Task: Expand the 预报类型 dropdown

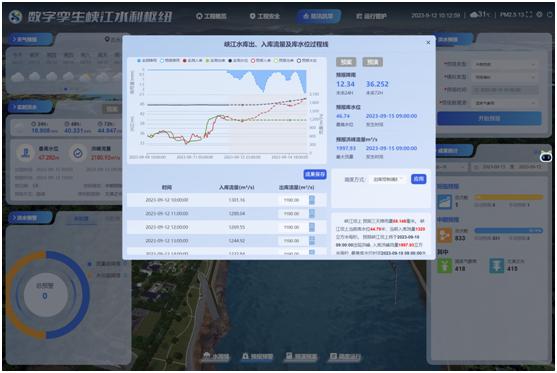Action: [504, 64]
